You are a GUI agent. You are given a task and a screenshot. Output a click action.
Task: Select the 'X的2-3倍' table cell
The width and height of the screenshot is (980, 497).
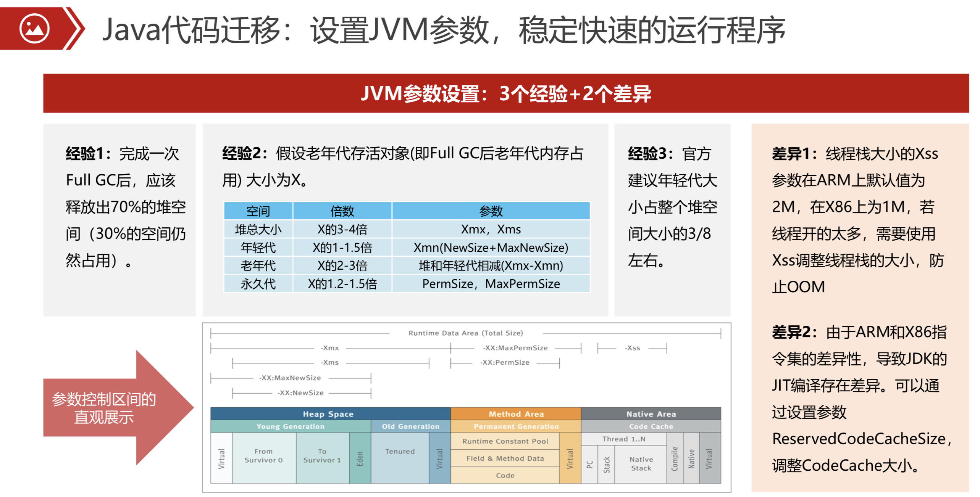342,265
